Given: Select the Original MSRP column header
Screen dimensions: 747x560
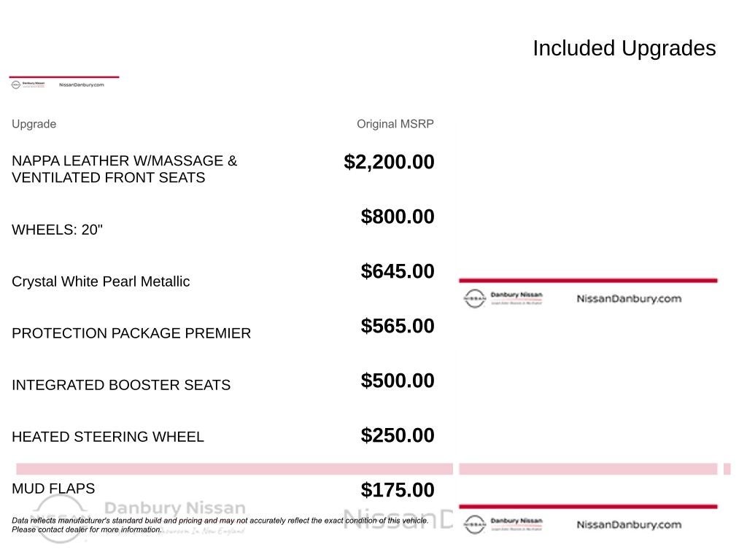Looking at the screenshot, I should (395, 124).
